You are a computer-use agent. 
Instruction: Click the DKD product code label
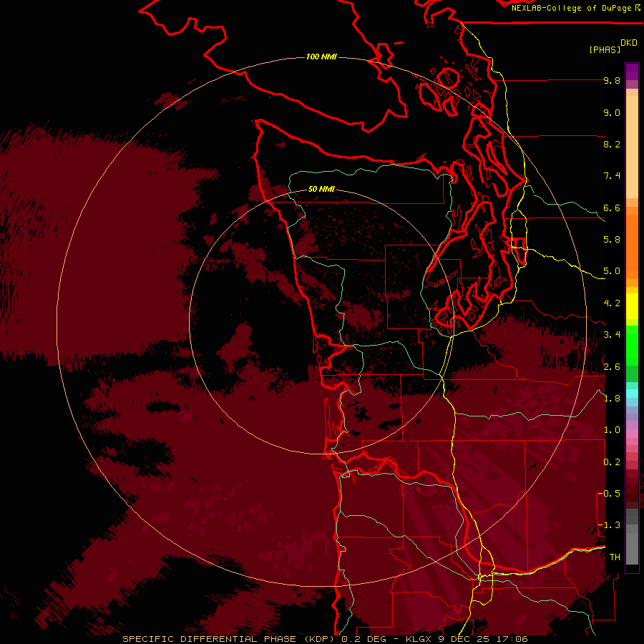tap(629, 43)
